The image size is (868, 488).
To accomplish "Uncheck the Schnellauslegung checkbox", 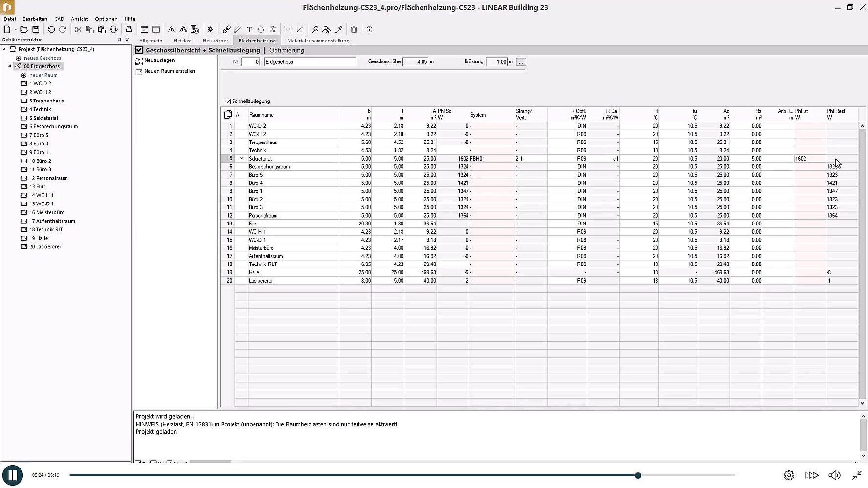I will (228, 102).
